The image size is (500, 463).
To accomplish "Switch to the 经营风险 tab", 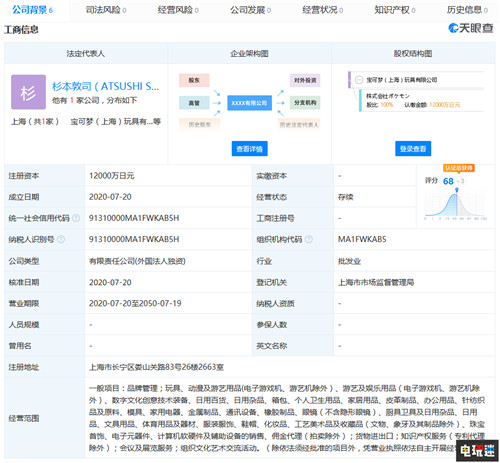I will [x=178, y=10].
